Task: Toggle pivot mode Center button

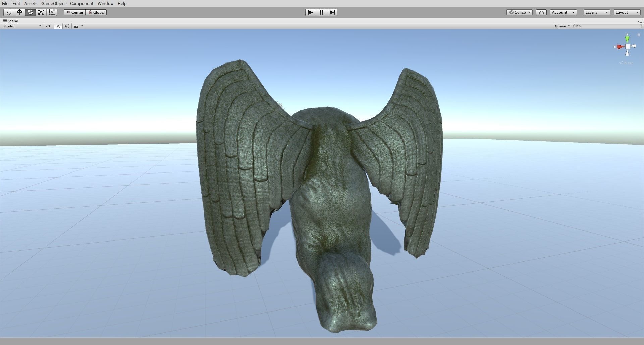Action: point(75,12)
